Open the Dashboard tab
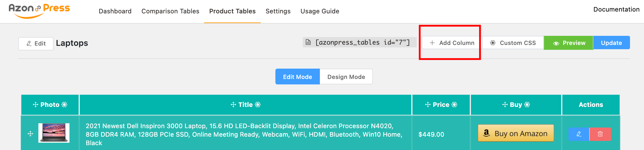644x150 pixels. (115, 11)
